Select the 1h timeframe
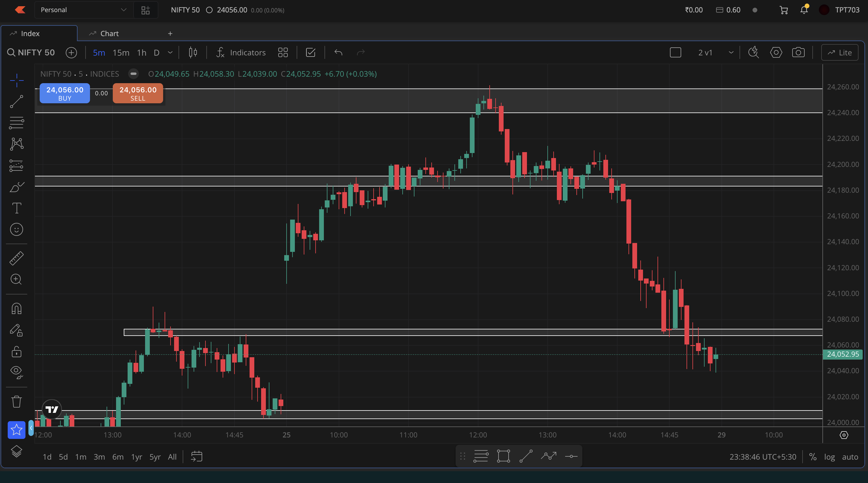The height and width of the screenshot is (483, 868). (x=142, y=53)
